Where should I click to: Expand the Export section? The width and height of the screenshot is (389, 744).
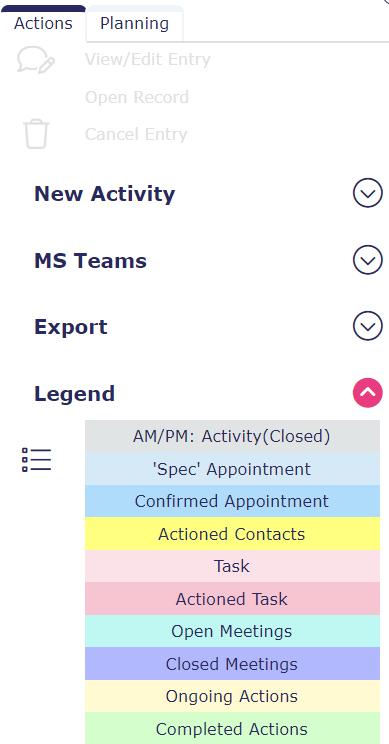coord(368,326)
